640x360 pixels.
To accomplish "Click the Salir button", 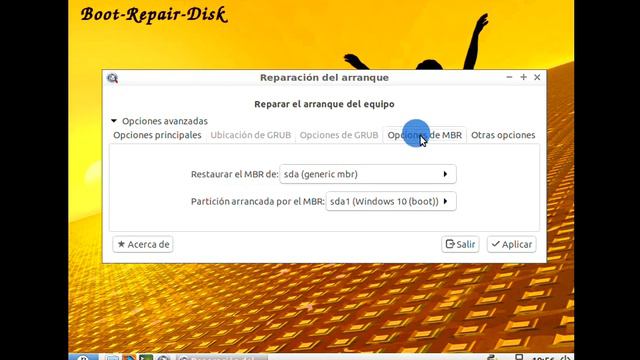I will 460,244.
